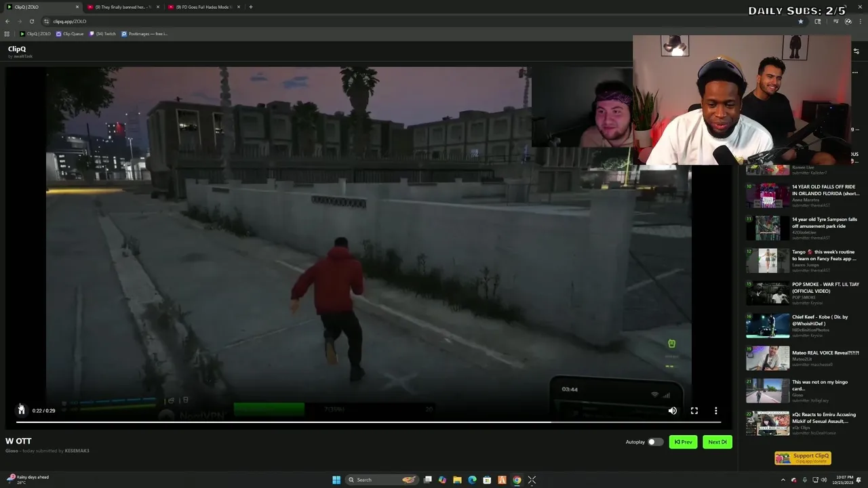Open the Snipping Tool icon in taskbar
The height and width of the screenshot is (488, 868).
(x=532, y=480)
